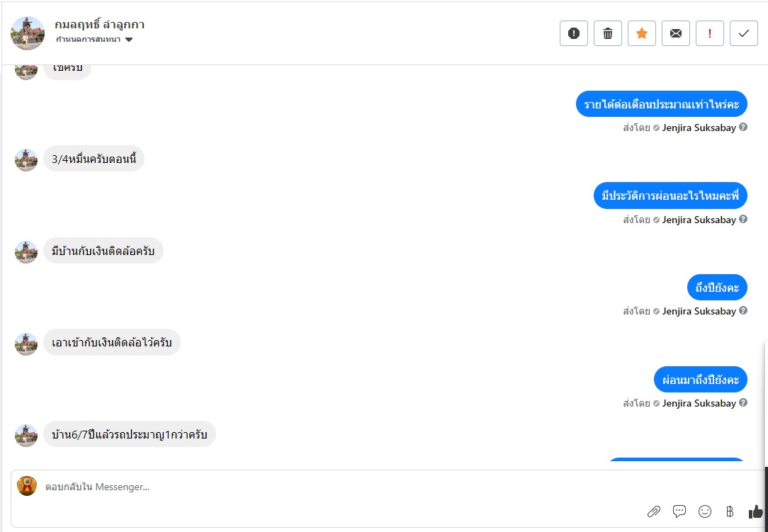Click help icon beside first Jenjira Suksabay
The image size is (768, 532).
743,128
